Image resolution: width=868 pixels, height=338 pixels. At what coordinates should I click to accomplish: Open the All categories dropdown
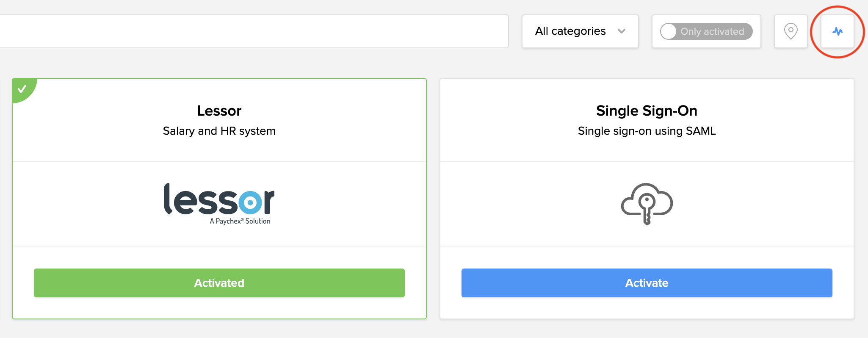[580, 31]
